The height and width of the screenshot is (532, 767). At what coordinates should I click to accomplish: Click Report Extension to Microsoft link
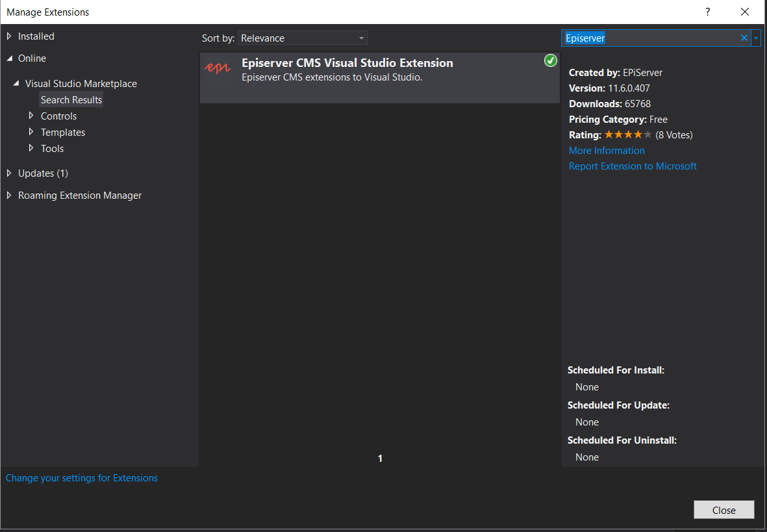click(x=633, y=166)
